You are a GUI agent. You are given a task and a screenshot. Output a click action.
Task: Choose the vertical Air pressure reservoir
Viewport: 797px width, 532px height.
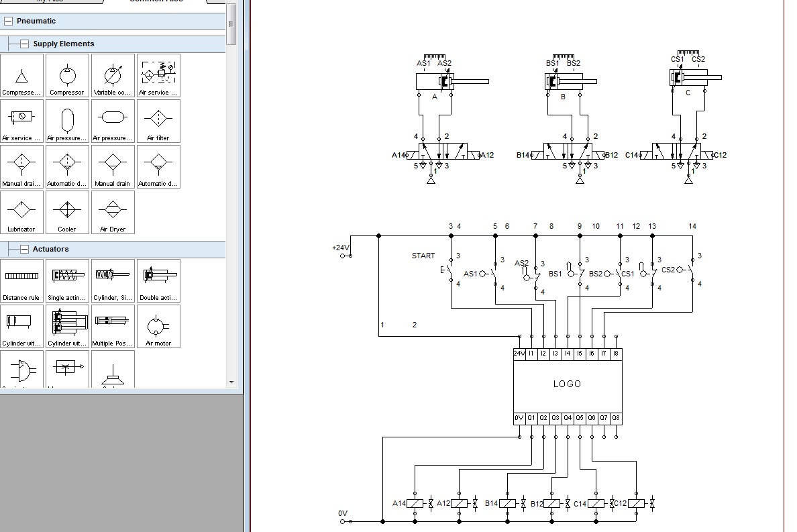tap(67, 121)
